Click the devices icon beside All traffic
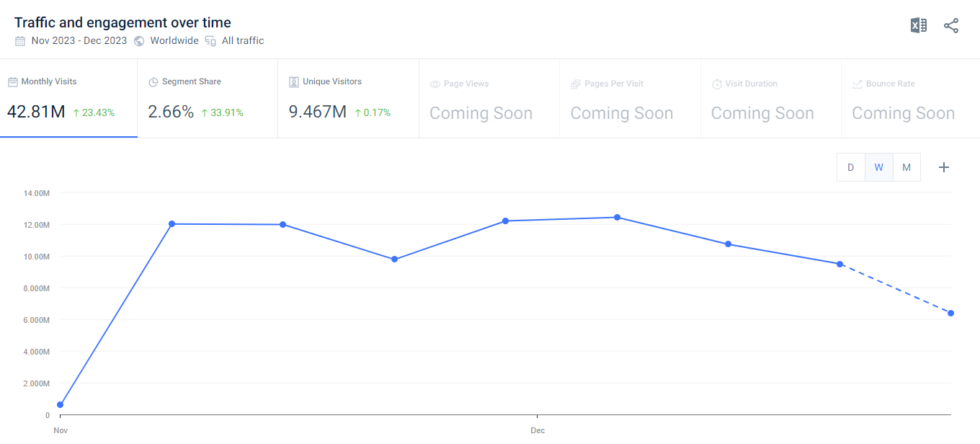This screenshot has width=980, height=444. click(x=210, y=41)
